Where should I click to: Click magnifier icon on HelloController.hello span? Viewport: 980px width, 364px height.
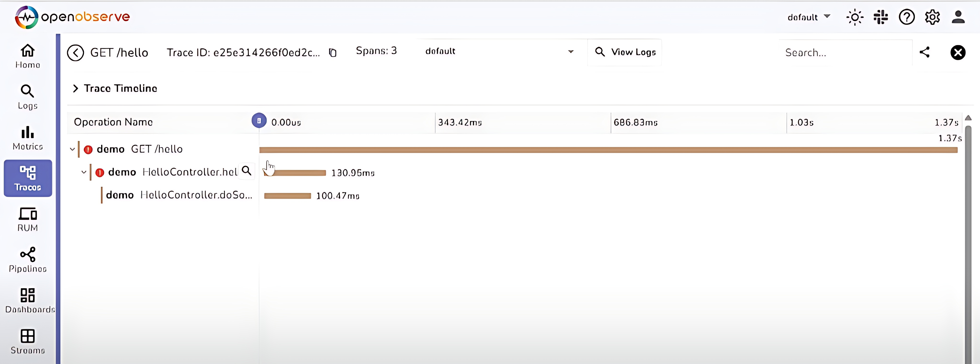point(246,171)
